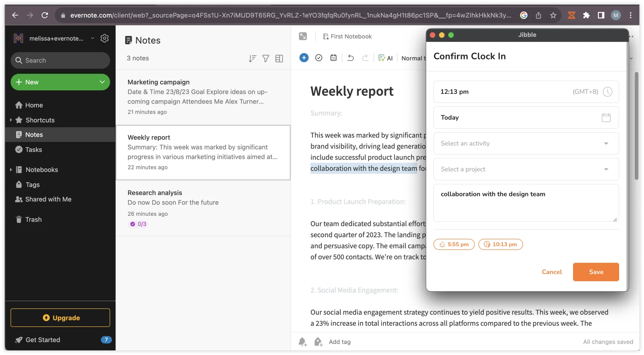This screenshot has height=355, width=644.
Task: Toggle the 5:55 pm reminder chip
Action: coord(454,244)
